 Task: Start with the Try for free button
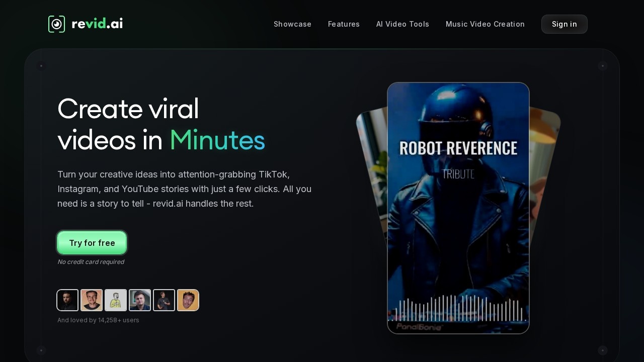[92, 243]
